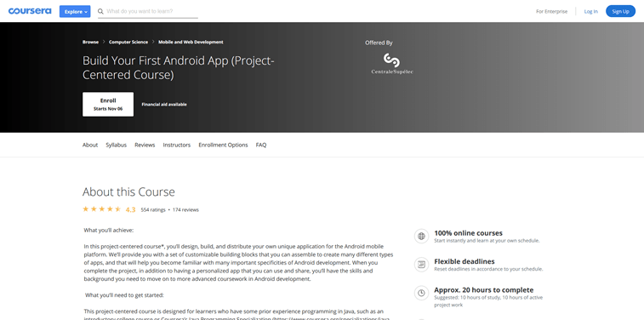Screen dimensions: 644x320
Task: Click the course title heading
Action: pos(179,68)
